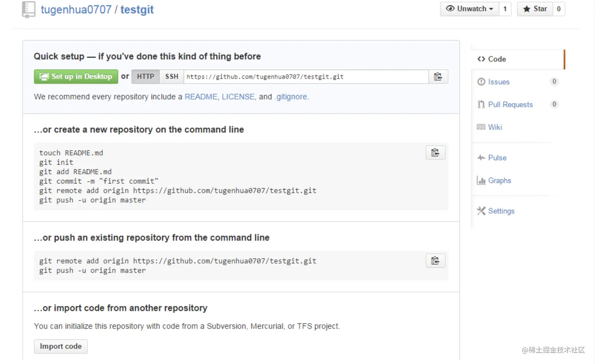Open the Unwatch dropdown menu

469,9
